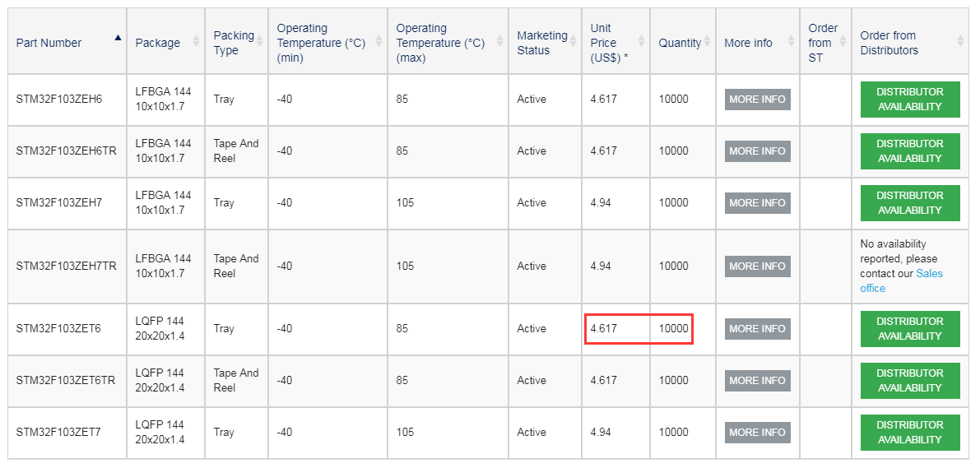Sort by Order from Distributors column

pyautogui.click(x=960, y=41)
